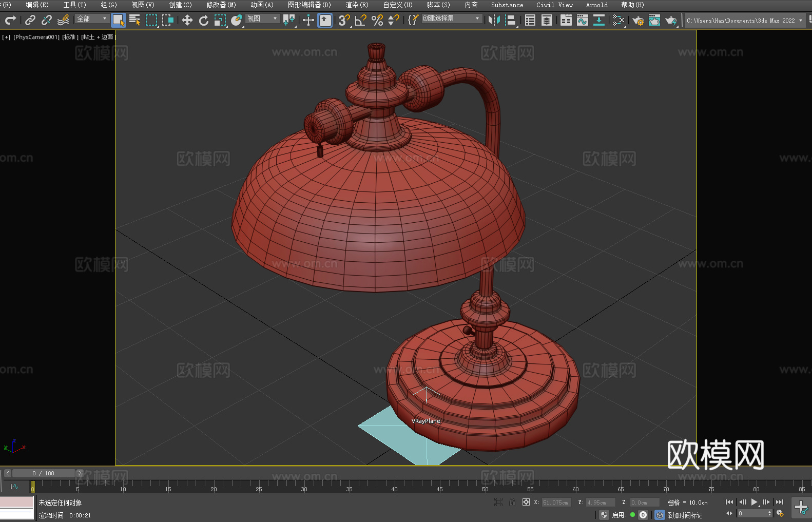Toggle the Percent Snap button
The width and height of the screenshot is (812, 522).
377,20
